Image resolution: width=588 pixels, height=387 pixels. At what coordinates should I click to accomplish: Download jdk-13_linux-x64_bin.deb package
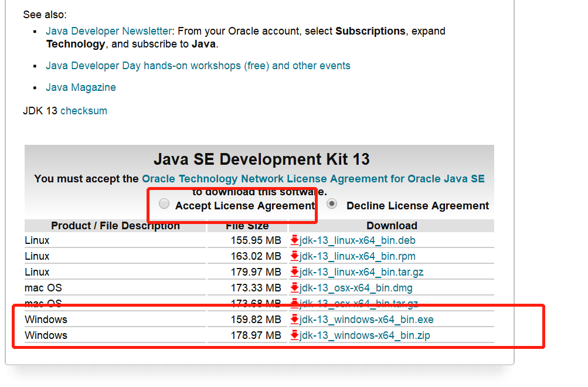[358, 240]
